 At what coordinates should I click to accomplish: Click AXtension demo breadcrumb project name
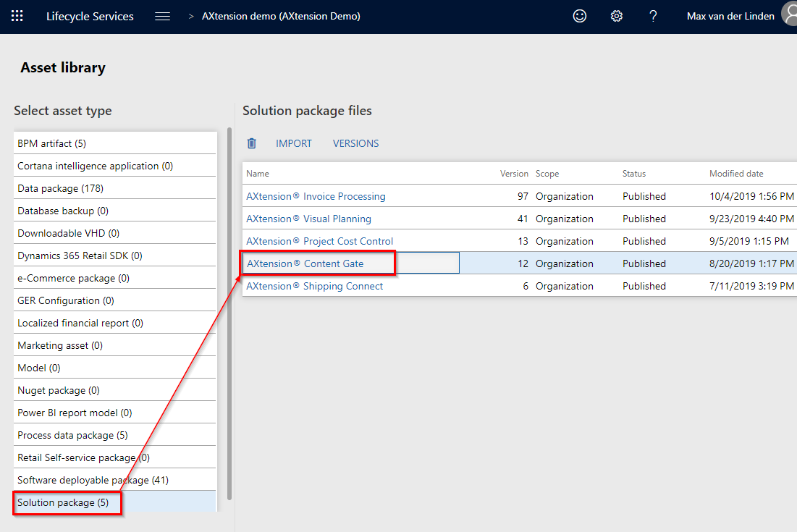(281, 16)
